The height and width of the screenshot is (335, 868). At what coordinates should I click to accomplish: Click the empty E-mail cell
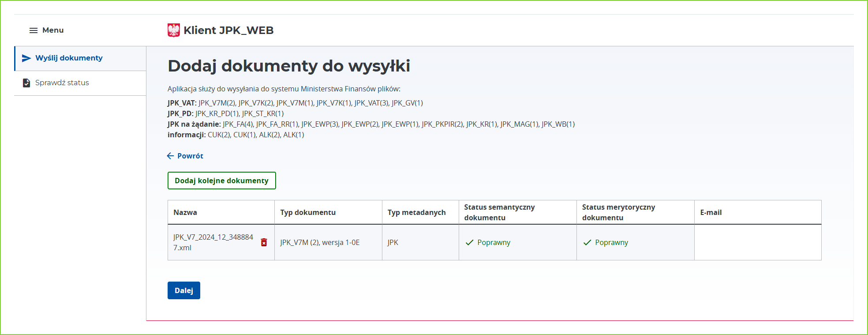click(758, 242)
